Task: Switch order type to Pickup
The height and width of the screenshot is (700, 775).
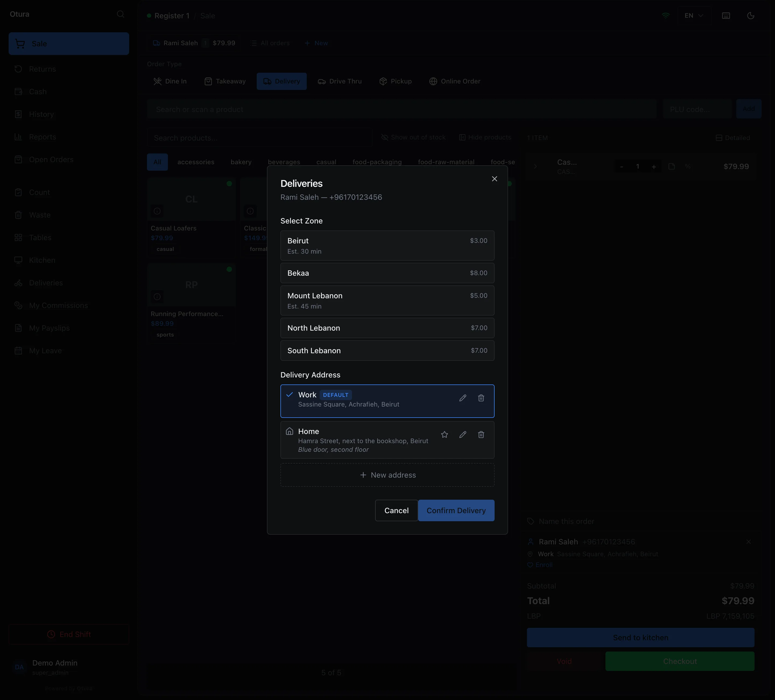Action: [x=396, y=82]
